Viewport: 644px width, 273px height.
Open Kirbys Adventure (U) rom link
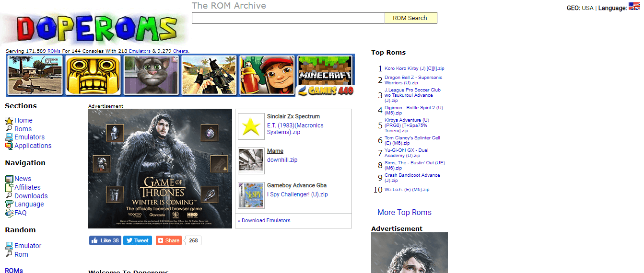pyautogui.click(x=407, y=125)
